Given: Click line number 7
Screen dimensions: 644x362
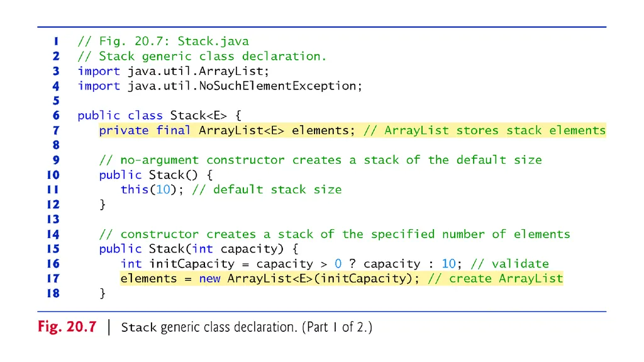Looking at the screenshot, I should point(56,130).
